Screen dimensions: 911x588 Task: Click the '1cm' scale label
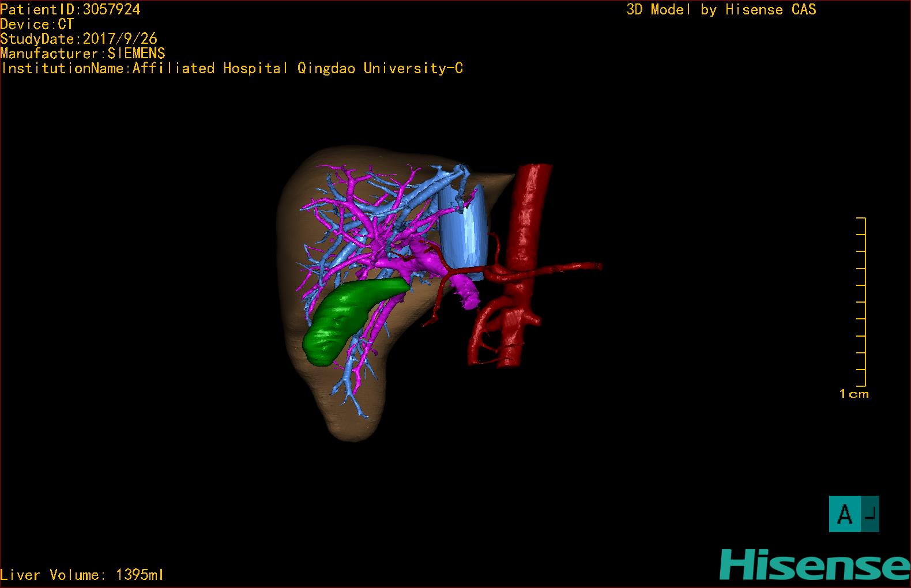tap(854, 394)
